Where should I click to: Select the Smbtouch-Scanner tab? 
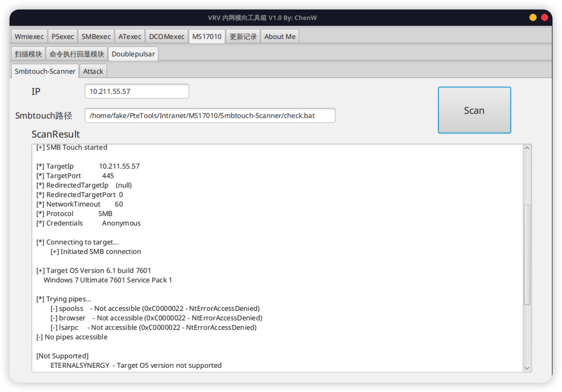point(45,71)
